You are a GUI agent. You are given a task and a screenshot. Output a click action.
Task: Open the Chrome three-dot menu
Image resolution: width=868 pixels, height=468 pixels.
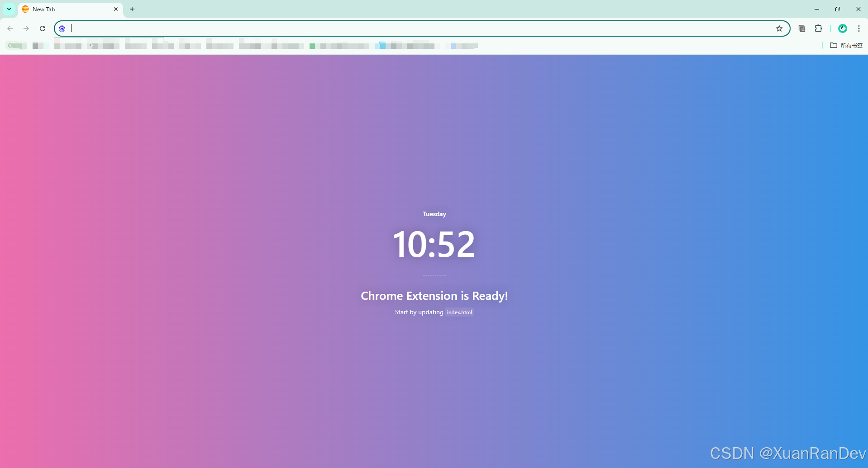pyautogui.click(x=859, y=28)
